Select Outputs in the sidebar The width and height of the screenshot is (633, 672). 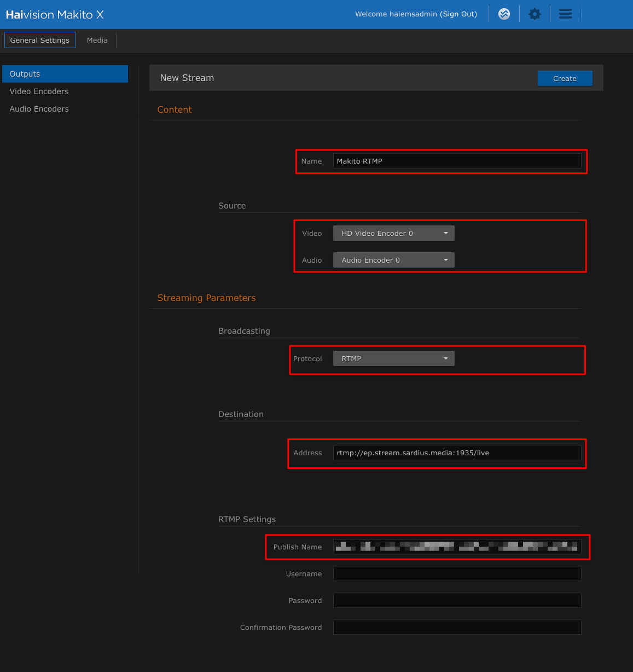[x=65, y=74]
